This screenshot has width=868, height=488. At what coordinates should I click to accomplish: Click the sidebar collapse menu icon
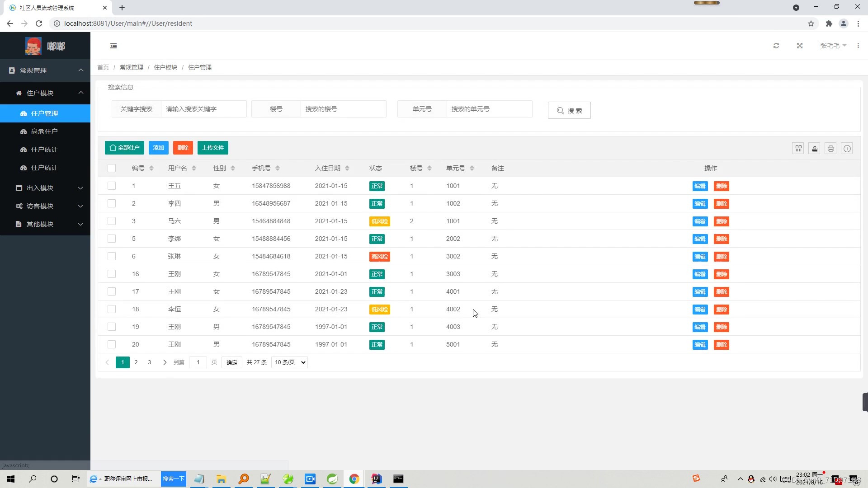click(113, 46)
